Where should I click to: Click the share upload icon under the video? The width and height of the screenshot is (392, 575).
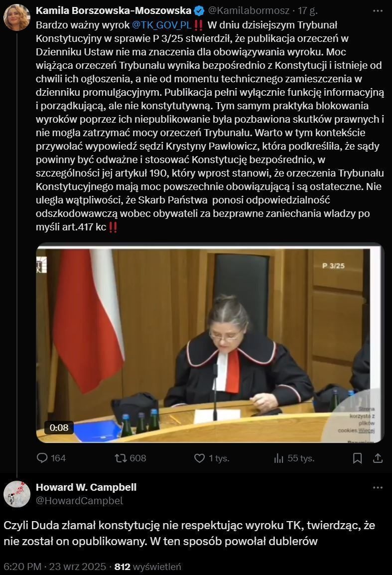[x=378, y=458]
